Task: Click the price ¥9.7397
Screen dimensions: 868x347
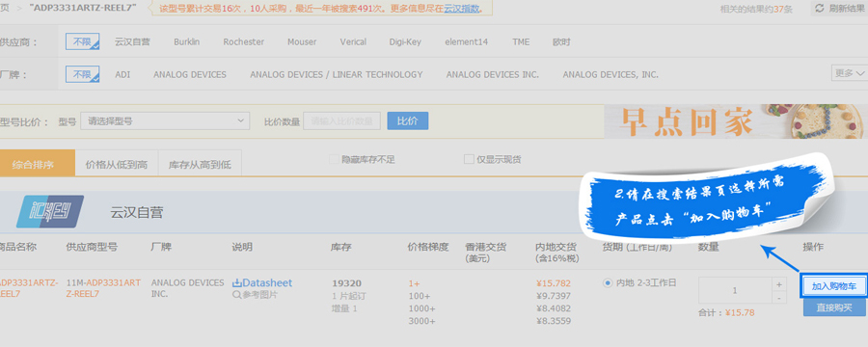Action: [554, 296]
